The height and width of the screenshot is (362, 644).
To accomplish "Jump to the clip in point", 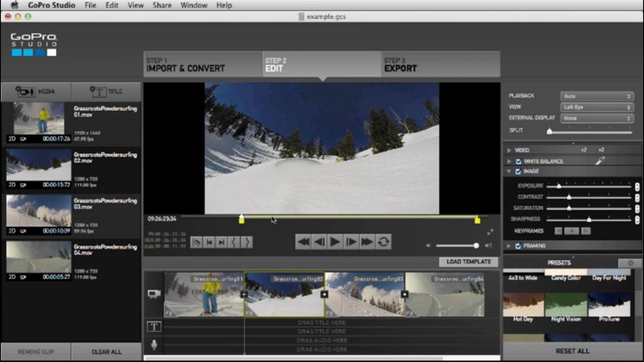I will pyautogui.click(x=209, y=242).
